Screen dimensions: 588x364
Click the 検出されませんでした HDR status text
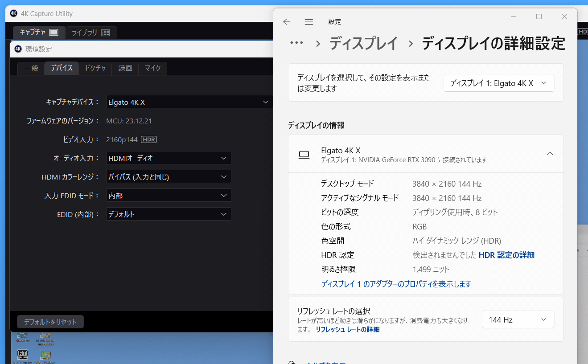444,255
